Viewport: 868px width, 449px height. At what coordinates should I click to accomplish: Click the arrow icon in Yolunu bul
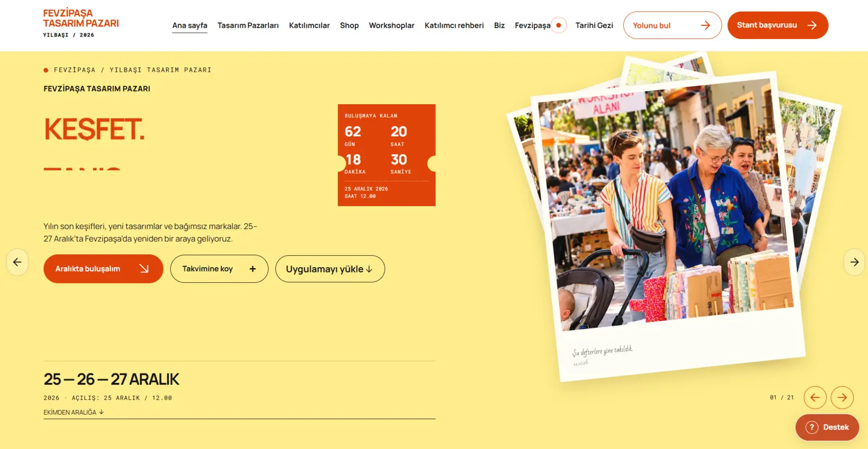tap(705, 25)
